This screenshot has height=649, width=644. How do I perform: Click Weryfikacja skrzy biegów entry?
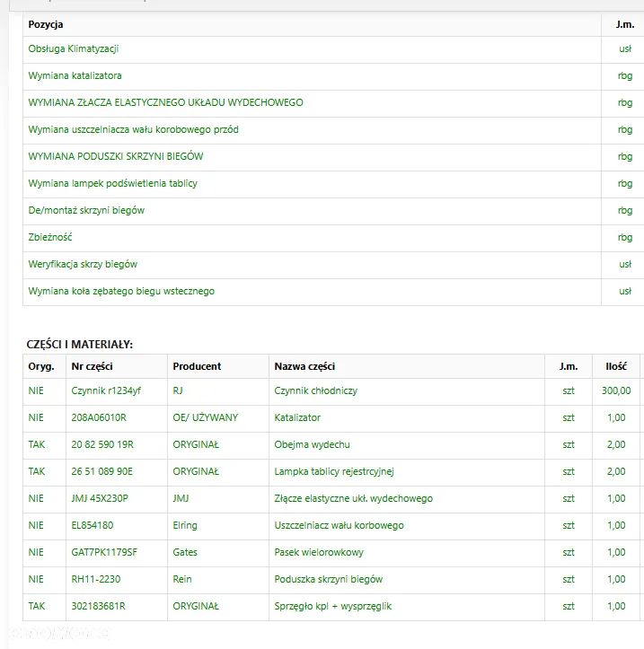(x=83, y=264)
